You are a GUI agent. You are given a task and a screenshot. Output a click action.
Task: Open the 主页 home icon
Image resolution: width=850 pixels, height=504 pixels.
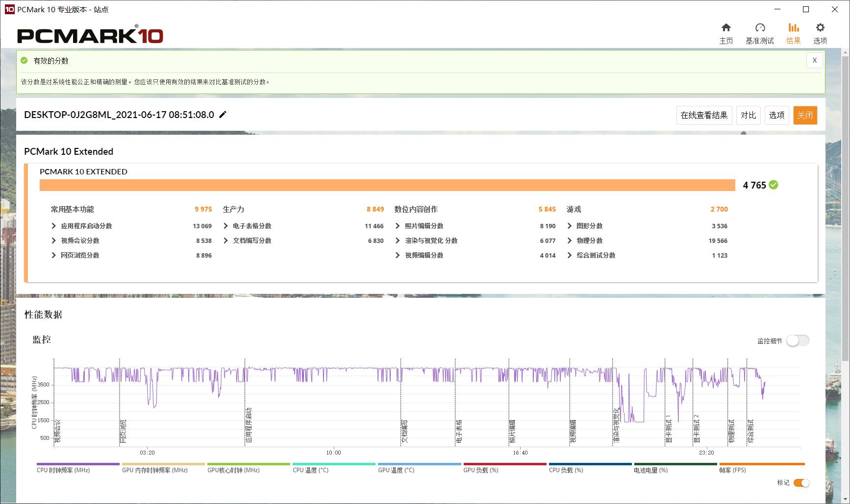pyautogui.click(x=726, y=28)
